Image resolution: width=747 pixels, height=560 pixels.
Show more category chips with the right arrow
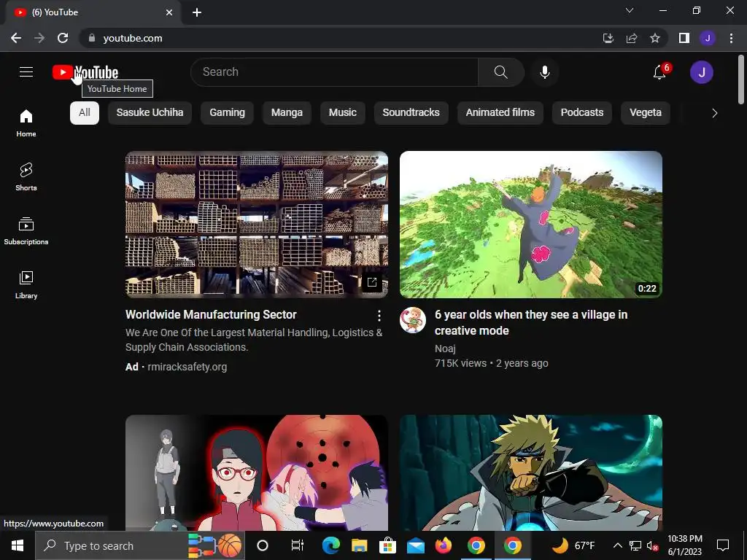[x=715, y=113]
